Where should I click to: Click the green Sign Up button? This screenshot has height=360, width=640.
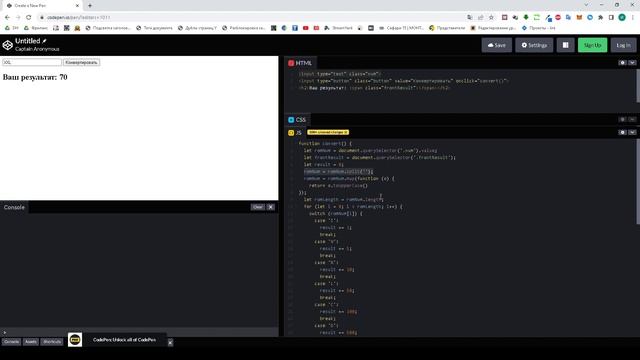click(592, 45)
